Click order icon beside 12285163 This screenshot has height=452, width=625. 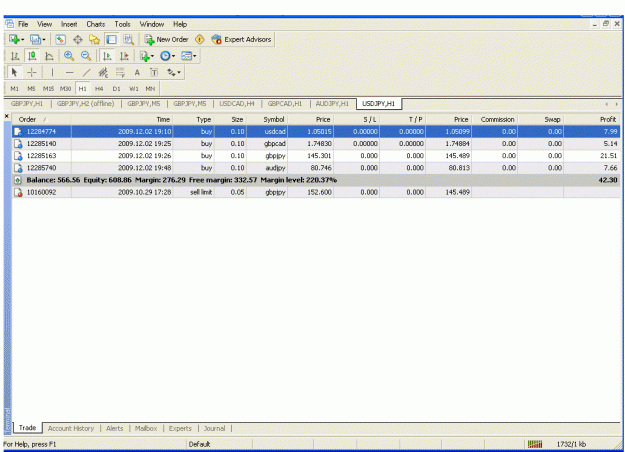point(18,156)
